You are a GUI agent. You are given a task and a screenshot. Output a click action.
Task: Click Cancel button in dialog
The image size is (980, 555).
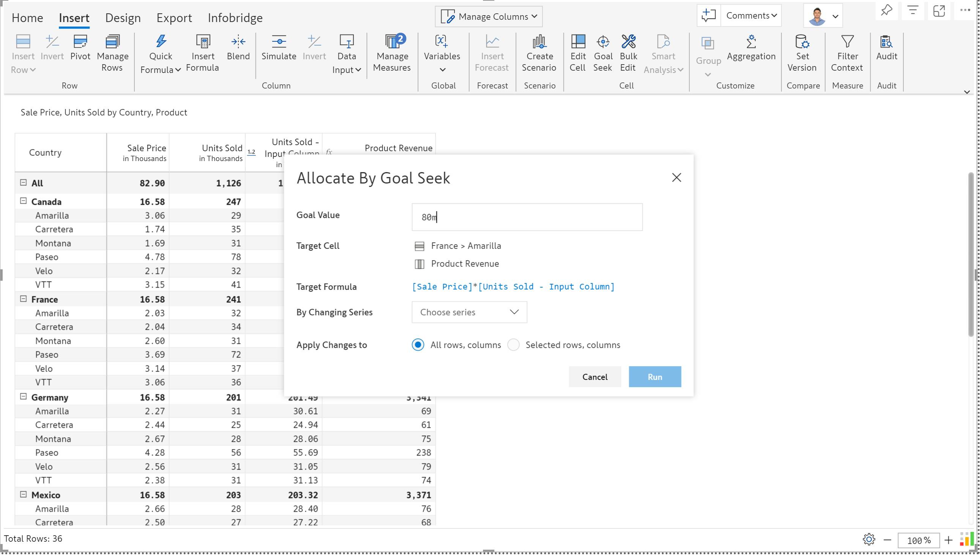coord(595,376)
